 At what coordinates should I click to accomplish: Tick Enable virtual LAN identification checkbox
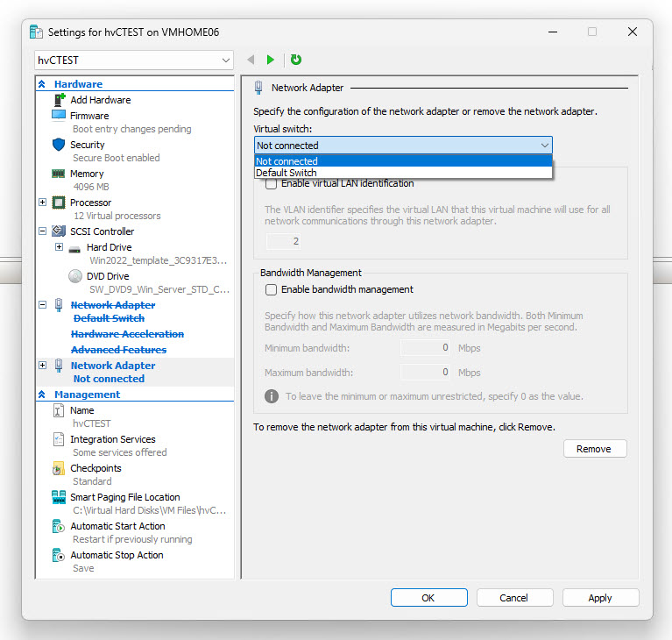271,183
